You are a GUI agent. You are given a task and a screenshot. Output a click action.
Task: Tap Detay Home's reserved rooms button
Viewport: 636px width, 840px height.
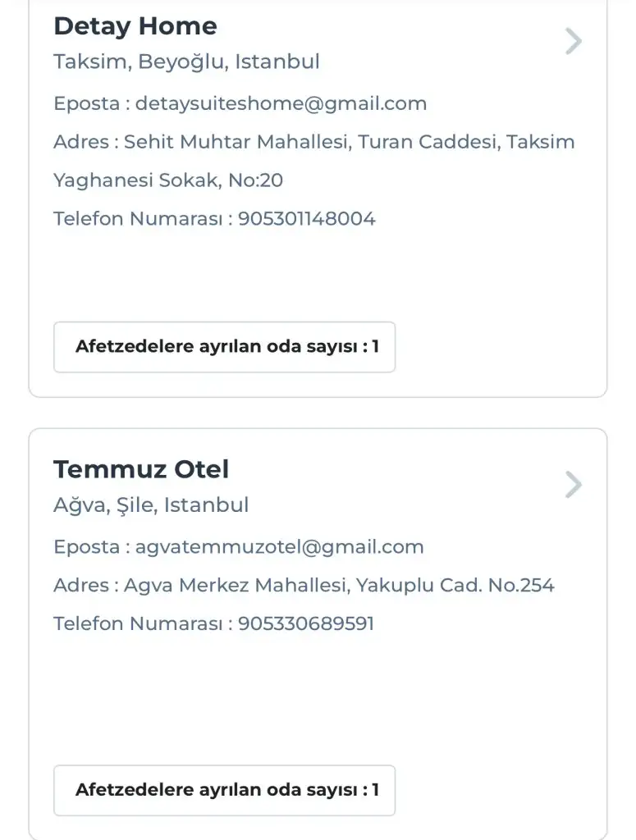(x=224, y=347)
